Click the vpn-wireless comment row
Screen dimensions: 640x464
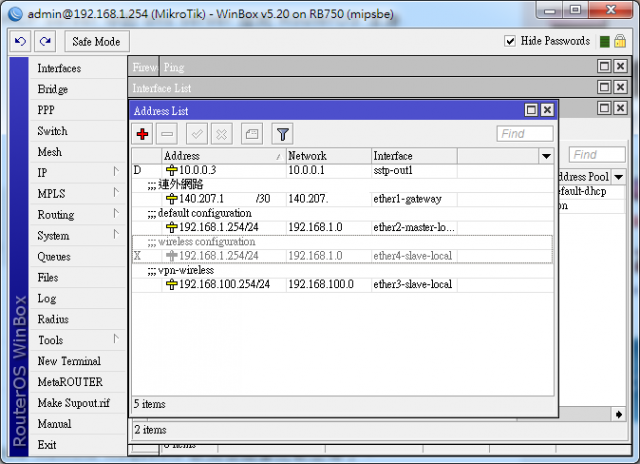[342, 270]
